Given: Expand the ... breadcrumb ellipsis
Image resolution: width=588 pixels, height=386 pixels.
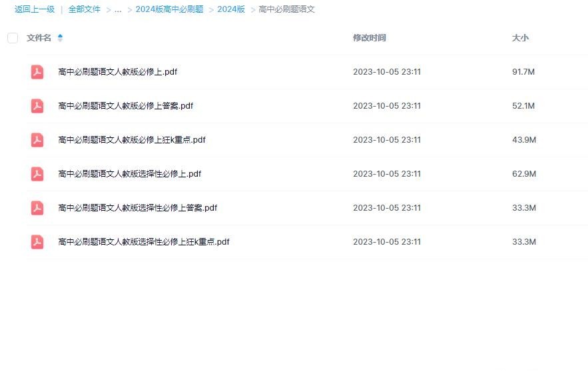Looking at the screenshot, I should coord(118,9).
